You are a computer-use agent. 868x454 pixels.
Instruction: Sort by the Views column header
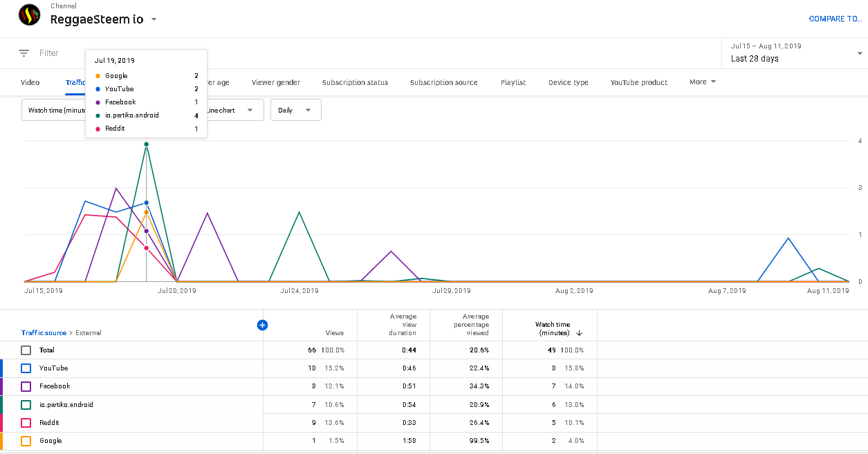pyautogui.click(x=335, y=333)
